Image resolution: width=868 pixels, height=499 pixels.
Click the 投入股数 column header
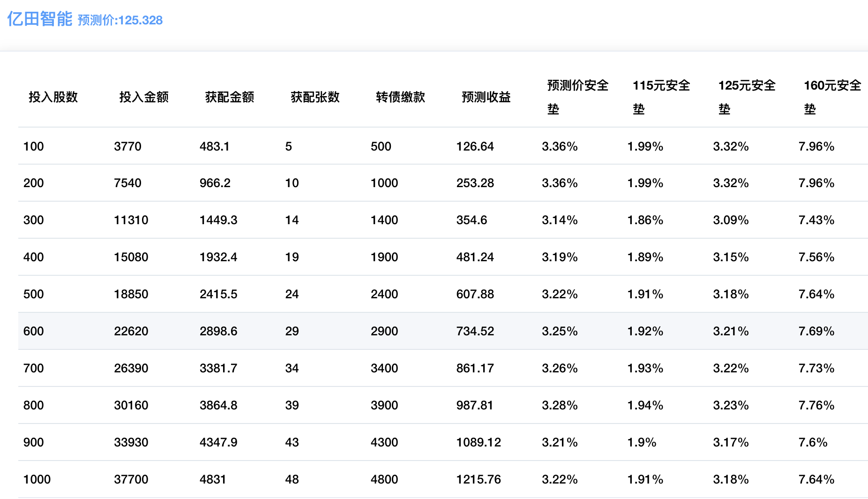click(53, 97)
